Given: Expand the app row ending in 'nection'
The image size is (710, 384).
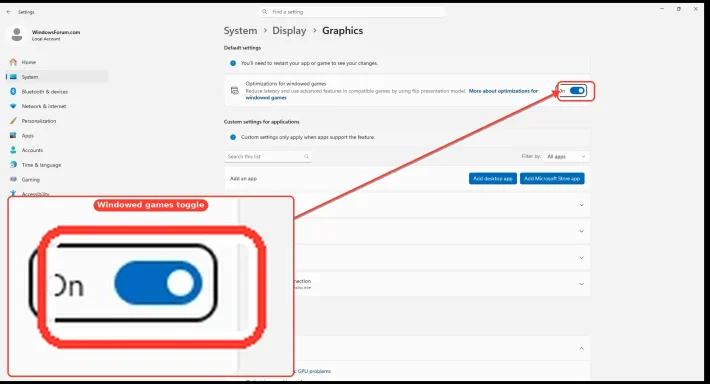Looking at the screenshot, I should [581, 284].
